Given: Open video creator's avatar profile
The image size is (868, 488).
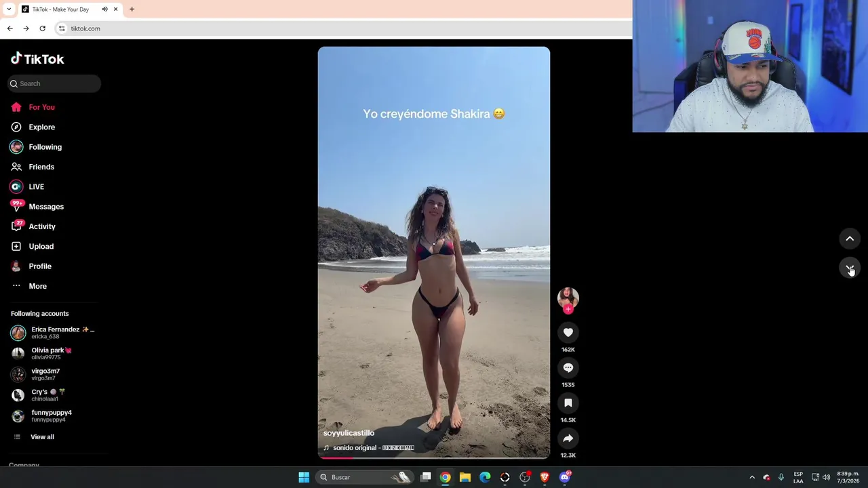Looking at the screenshot, I should [568, 298].
